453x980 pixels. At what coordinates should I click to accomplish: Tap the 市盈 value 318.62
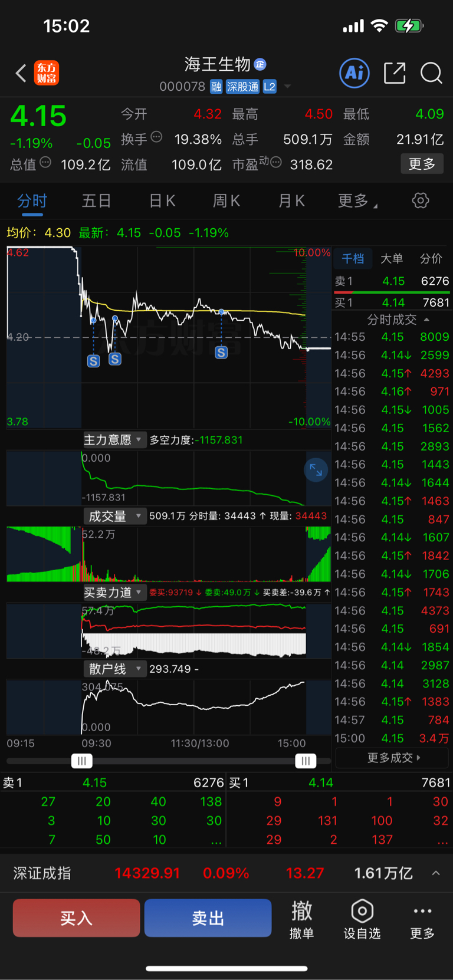(x=311, y=165)
